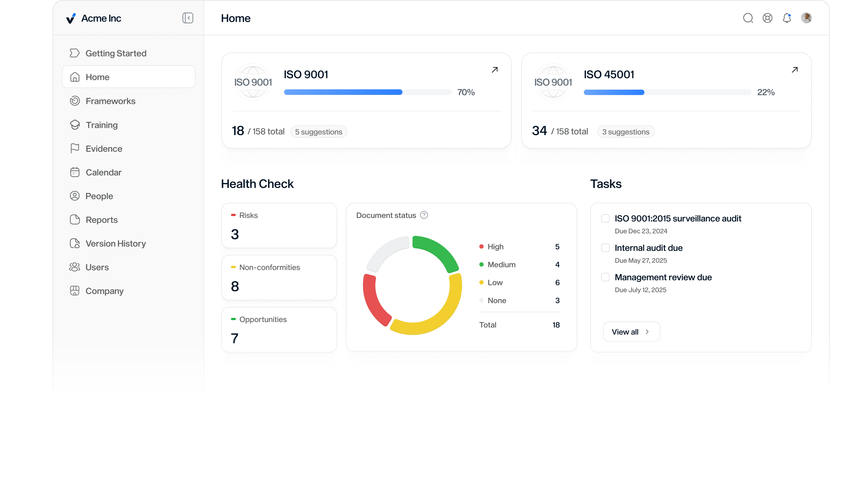Go to Frameworks in the sidebar
Image resolution: width=868 pixels, height=484 pixels.
[110, 101]
